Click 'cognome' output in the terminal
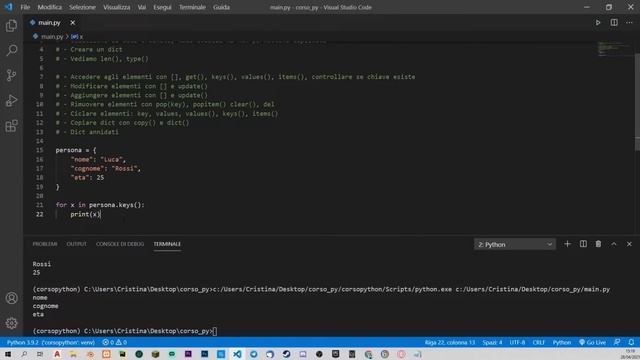The width and height of the screenshot is (640, 360). [45, 306]
